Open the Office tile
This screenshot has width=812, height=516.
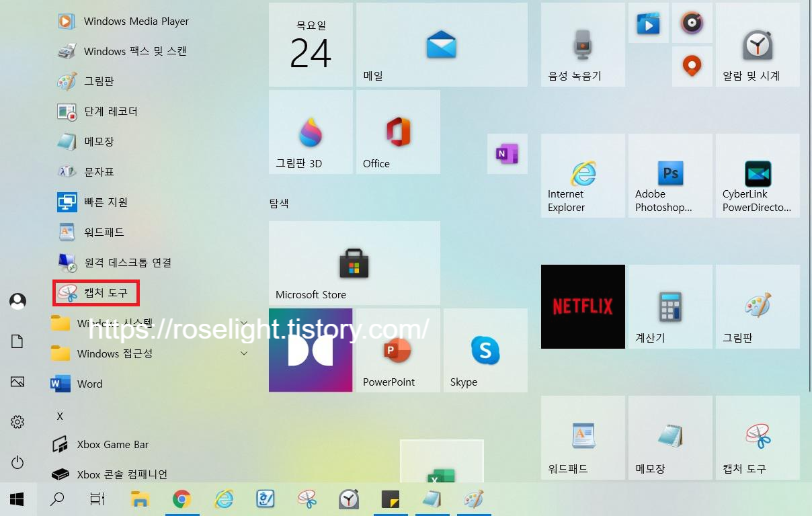tap(398, 132)
